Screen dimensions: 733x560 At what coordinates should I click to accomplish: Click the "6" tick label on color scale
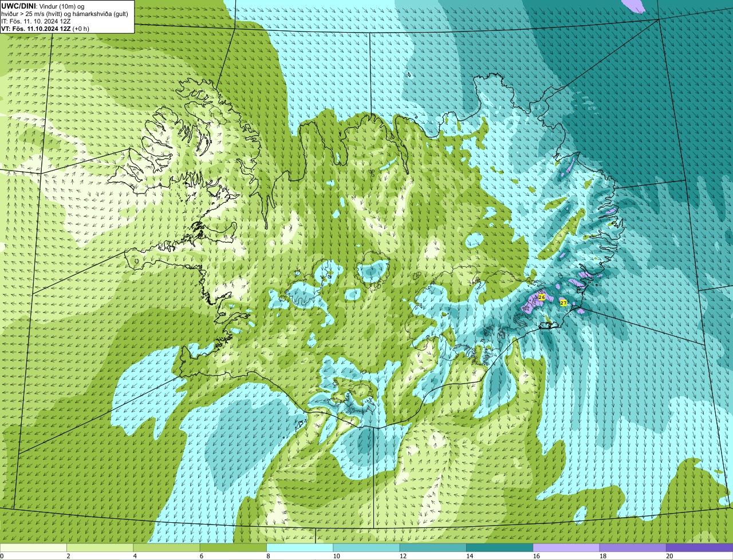pos(201,556)
